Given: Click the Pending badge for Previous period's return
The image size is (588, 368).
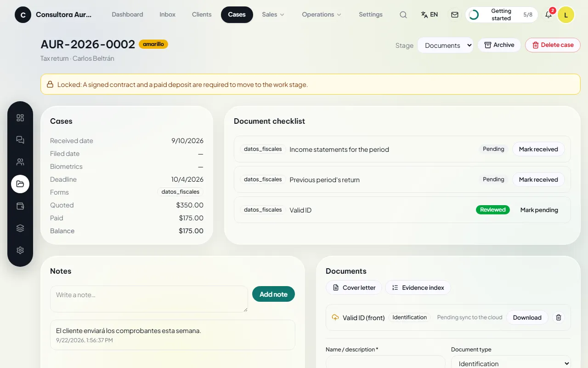Looking at the screenshot, I should [x=493, y=179].
